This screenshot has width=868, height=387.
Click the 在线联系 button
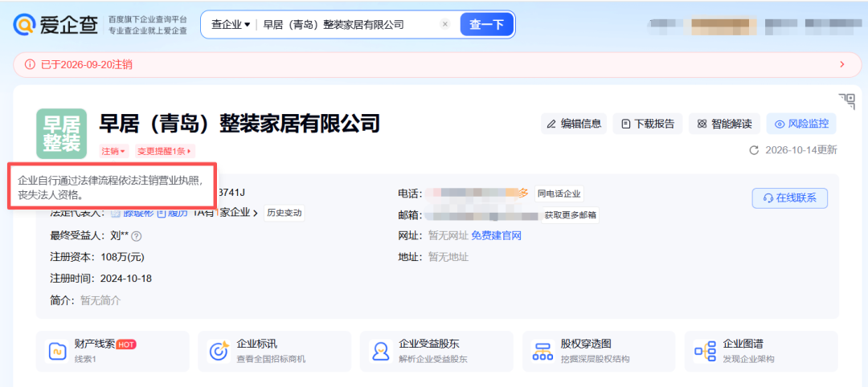[x=789, y=198]
